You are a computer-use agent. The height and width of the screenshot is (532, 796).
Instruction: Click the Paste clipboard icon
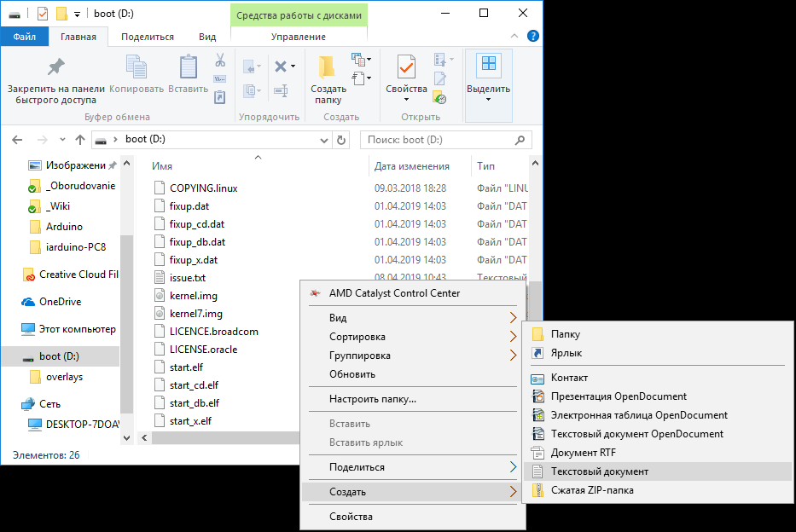click(189, 67)
